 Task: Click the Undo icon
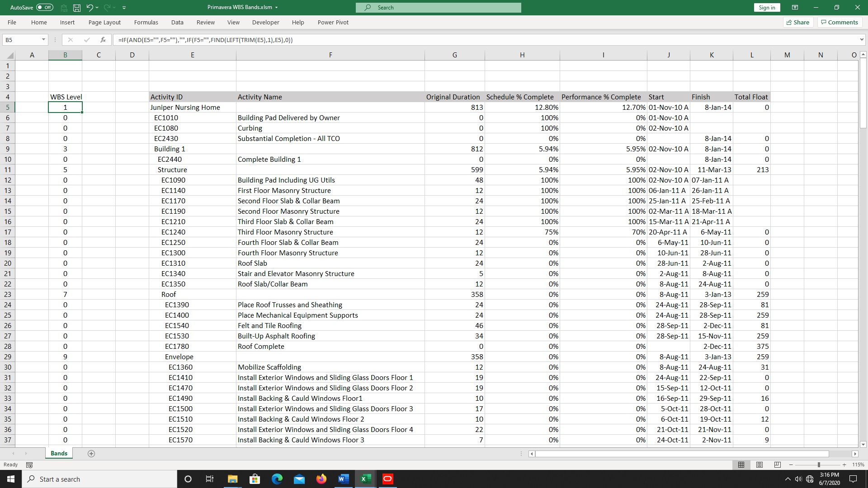pyautogui.click(x=89, y=7)
